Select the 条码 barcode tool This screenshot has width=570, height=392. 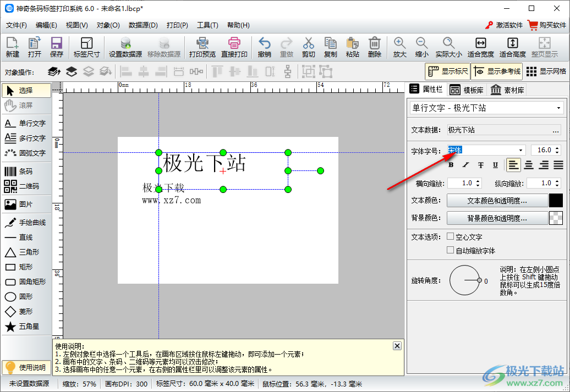[x=26, y=171]
